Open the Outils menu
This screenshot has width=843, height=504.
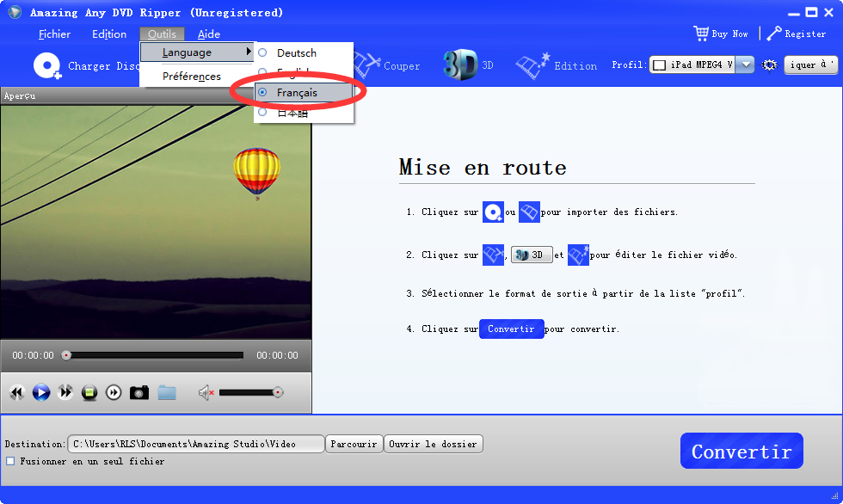click(162, 34)
